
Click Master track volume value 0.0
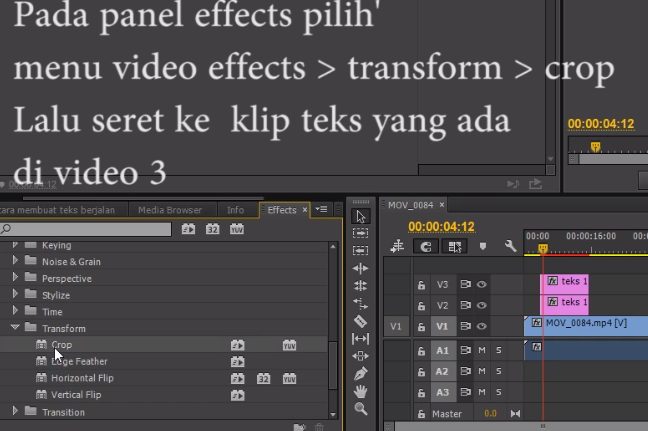pos(490,414)
